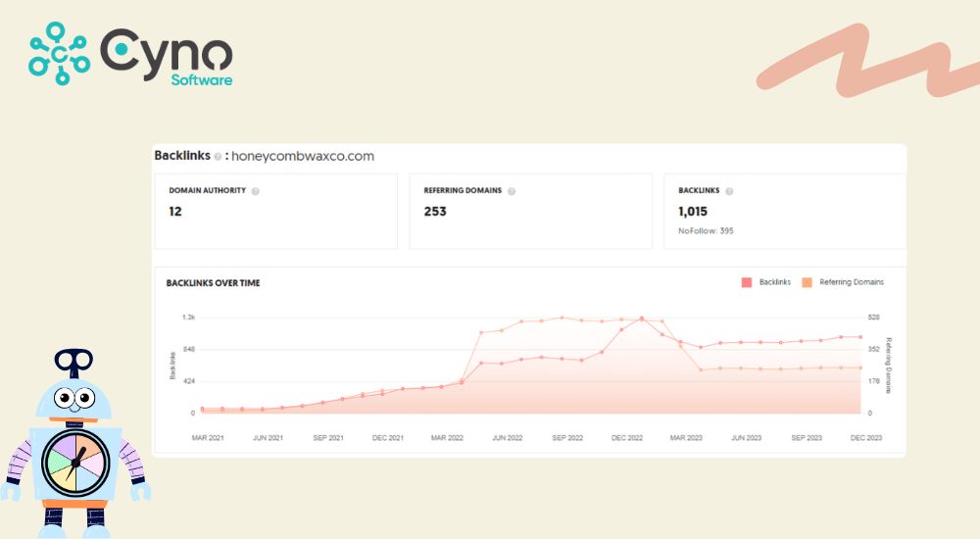Screen dimensions: 980x539
Task: Click the red Backlinks legend color square
Action: pos(747,282)
